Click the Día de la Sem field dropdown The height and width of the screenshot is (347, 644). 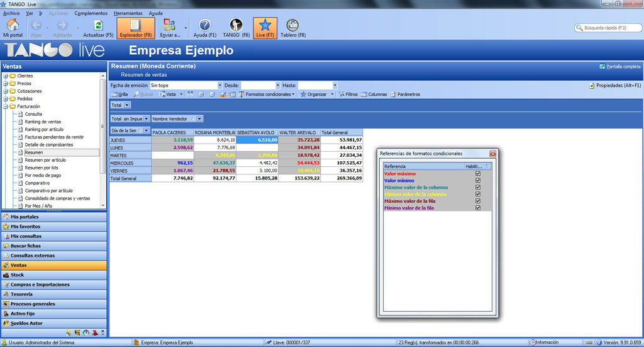146,130
